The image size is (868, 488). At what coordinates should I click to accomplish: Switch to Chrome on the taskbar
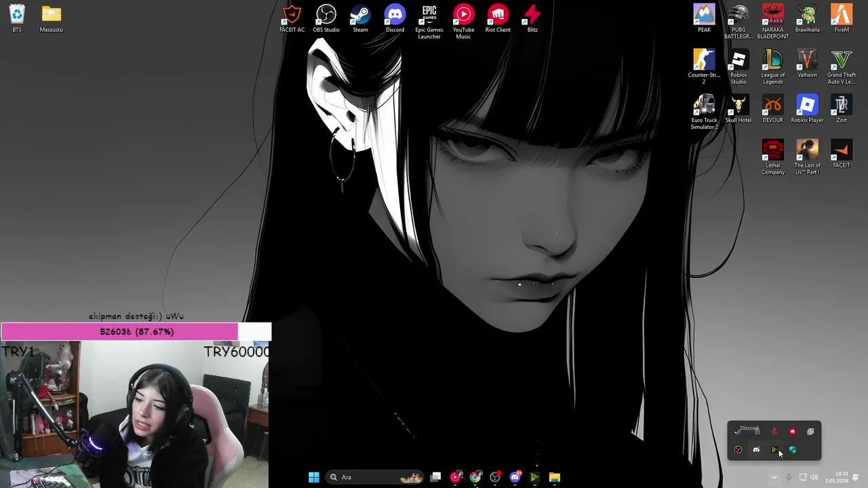(475, 477)
